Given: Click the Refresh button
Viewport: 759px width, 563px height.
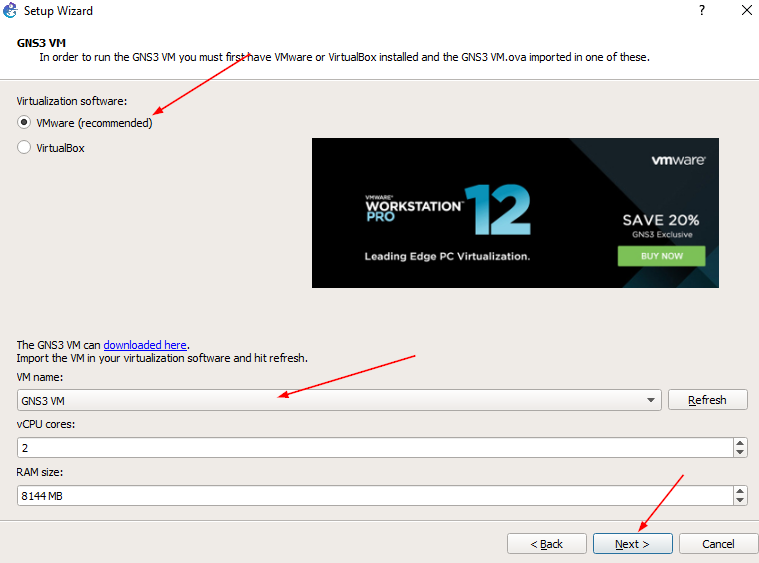Looking at the screenshot, I should tap(707, 400).
